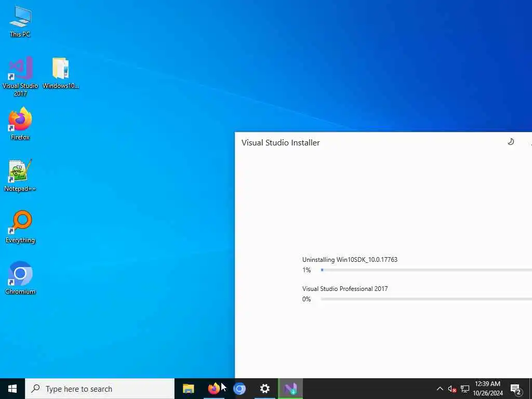The width and height of the screenshot is (532, 399).
Task: Open the Windows Start menu
Action: click(12, 389)
